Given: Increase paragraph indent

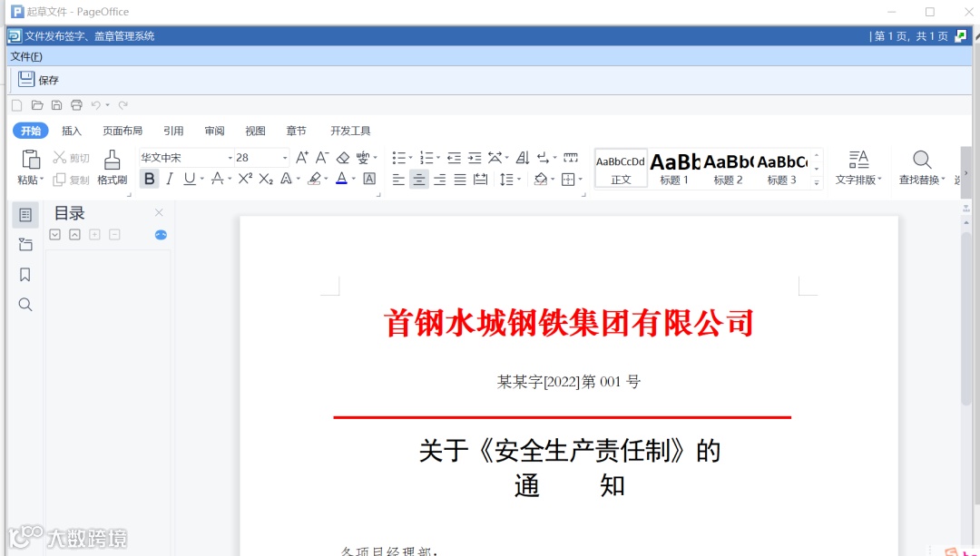Looking at the screenshot, I should click(x=475, y=158).
